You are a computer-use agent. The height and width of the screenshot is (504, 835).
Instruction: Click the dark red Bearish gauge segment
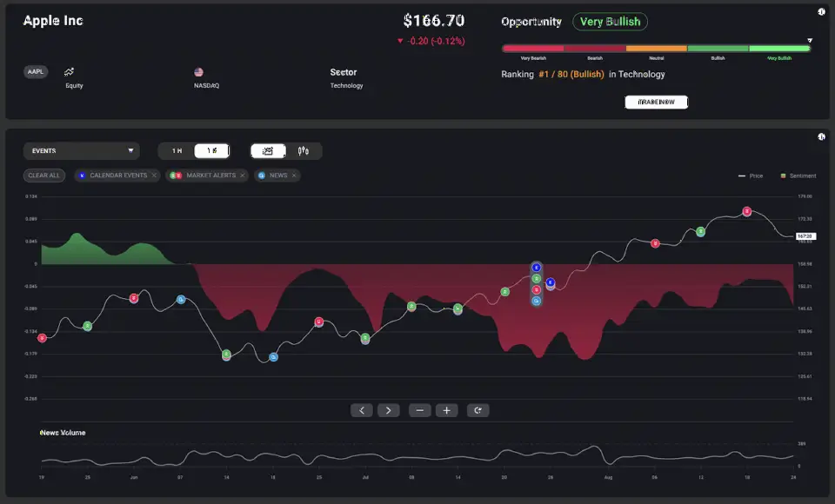pos(595,49)
